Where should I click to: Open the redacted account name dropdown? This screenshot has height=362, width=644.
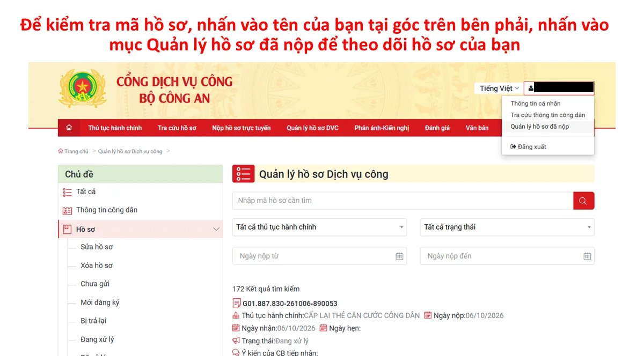tap(559, 88)
